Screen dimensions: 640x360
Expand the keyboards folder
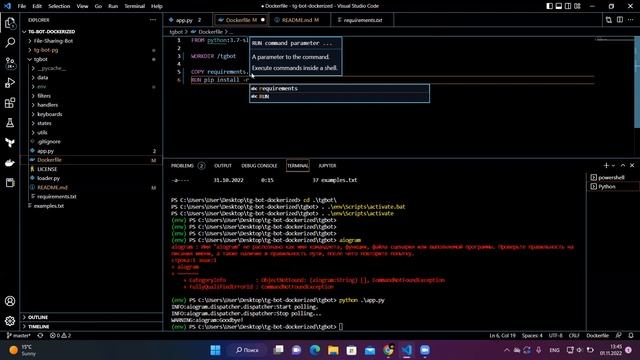tap(49, 114)
